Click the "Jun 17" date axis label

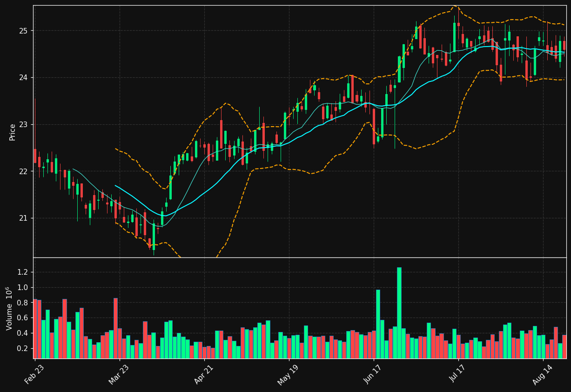tap(373, 374)
